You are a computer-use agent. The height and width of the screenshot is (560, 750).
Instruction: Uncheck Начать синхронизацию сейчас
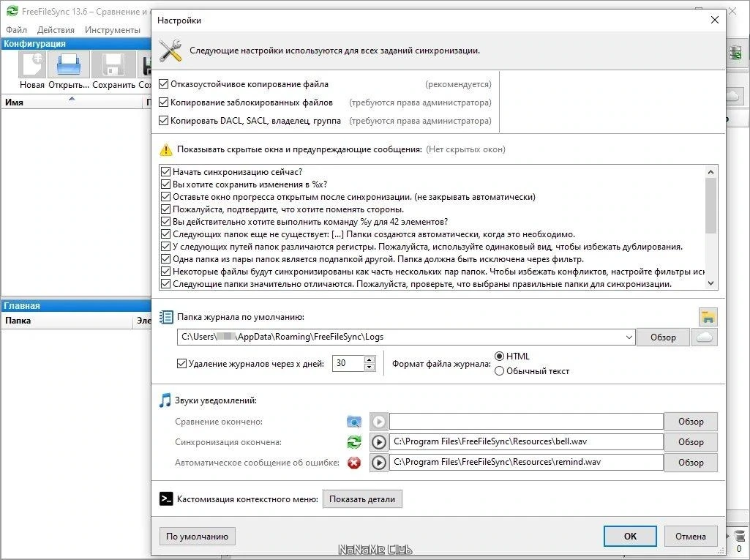(x=165, y=172)
